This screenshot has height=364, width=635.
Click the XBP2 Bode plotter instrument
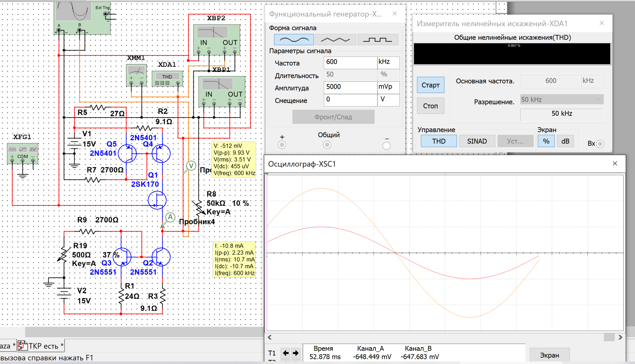click(x=217, y=40)
